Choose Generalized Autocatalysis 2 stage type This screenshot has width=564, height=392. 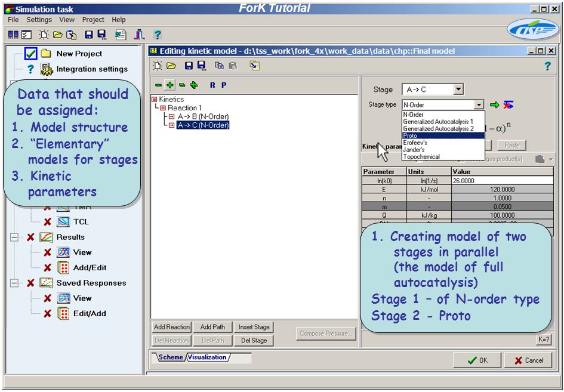[443, 128]
